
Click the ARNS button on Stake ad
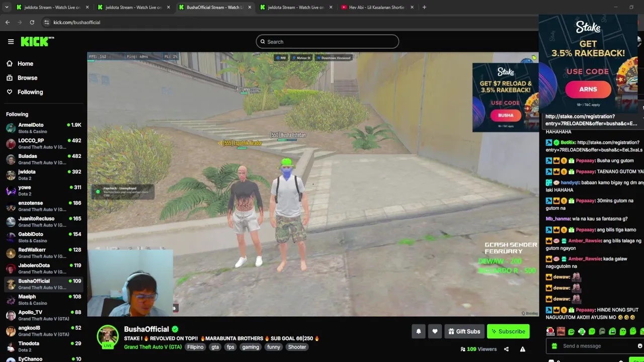coord(588,89)
